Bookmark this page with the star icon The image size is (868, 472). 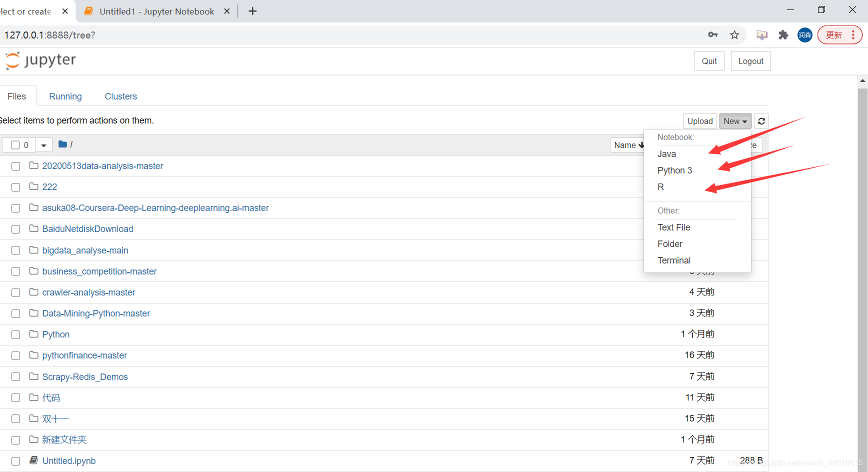(734, 35)
